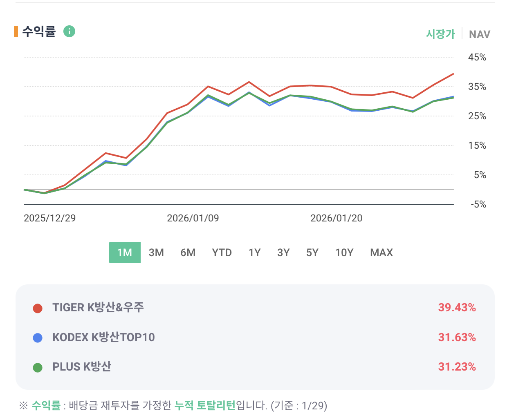
Task: Click the green PLUS K방산 legend dot
Action: pos(38,367)
